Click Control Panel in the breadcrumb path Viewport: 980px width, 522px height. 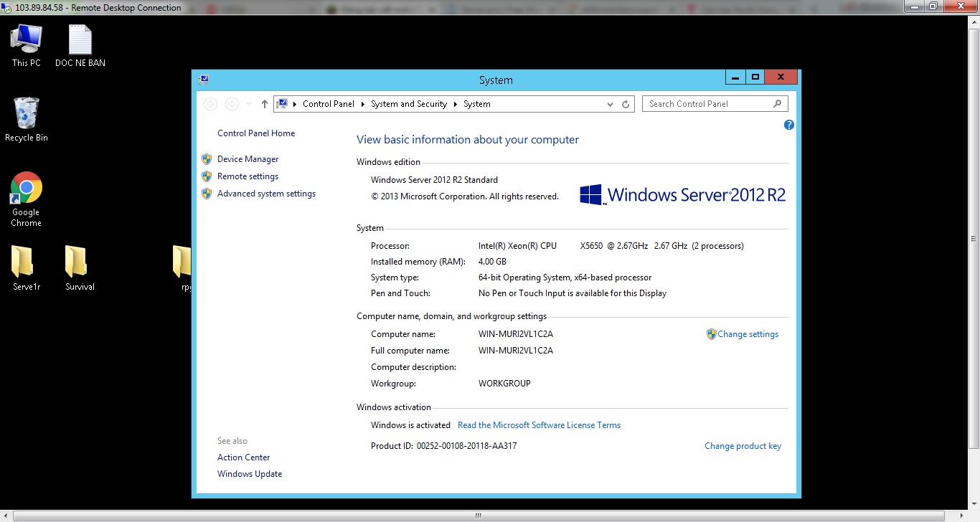(328, 104)
